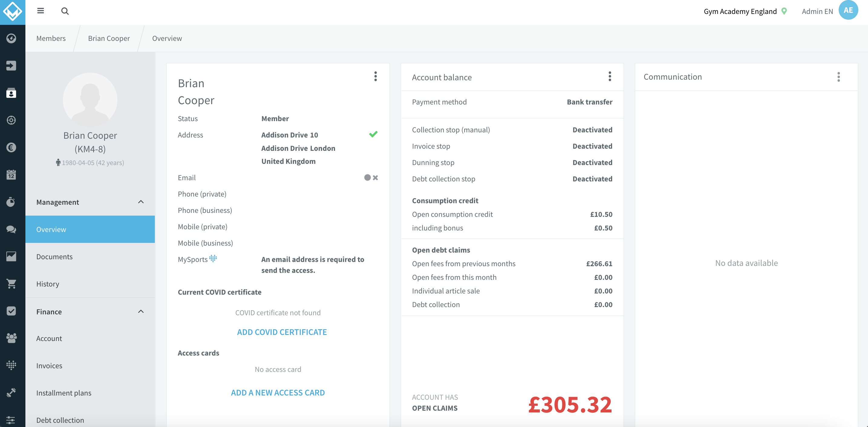The image size is (868, 427).
Task: Collapse the Finance section
Action: 141,311
